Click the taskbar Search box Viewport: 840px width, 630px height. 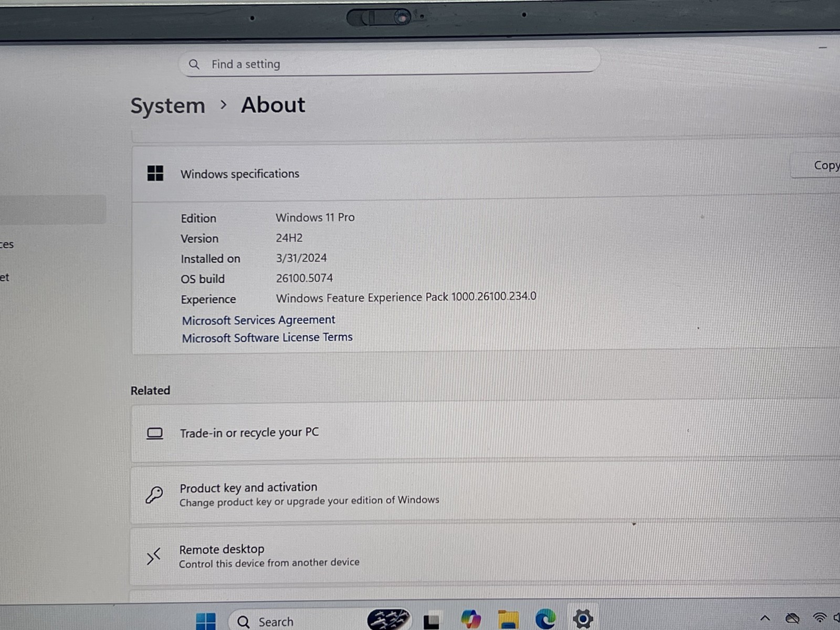pyautogui.click(x=320, y=621)
